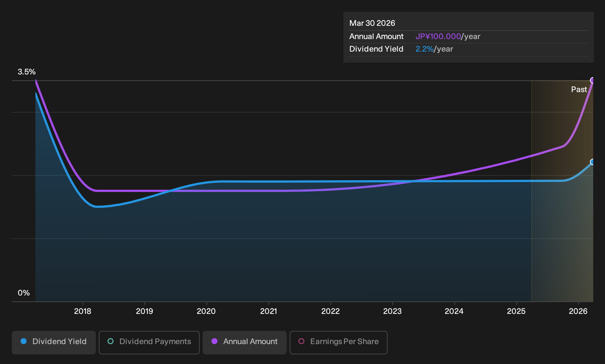Click the 3.5% y-axis label

point(27,72)
